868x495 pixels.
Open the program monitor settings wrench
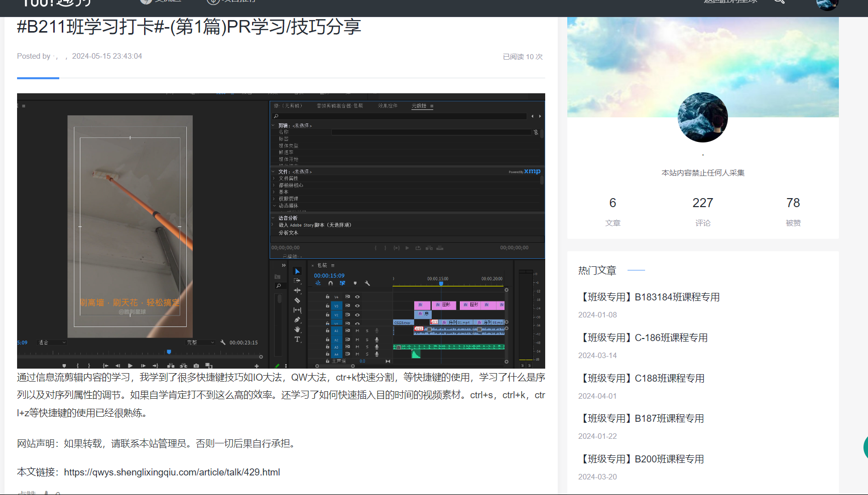[x=223, y=343]
